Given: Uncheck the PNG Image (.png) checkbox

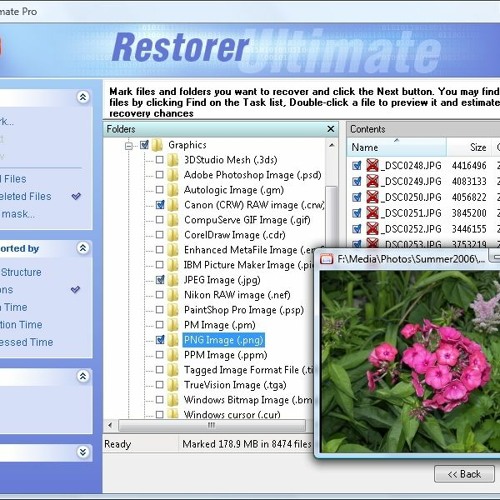Looking at the screenshot, I should point(160,340).
